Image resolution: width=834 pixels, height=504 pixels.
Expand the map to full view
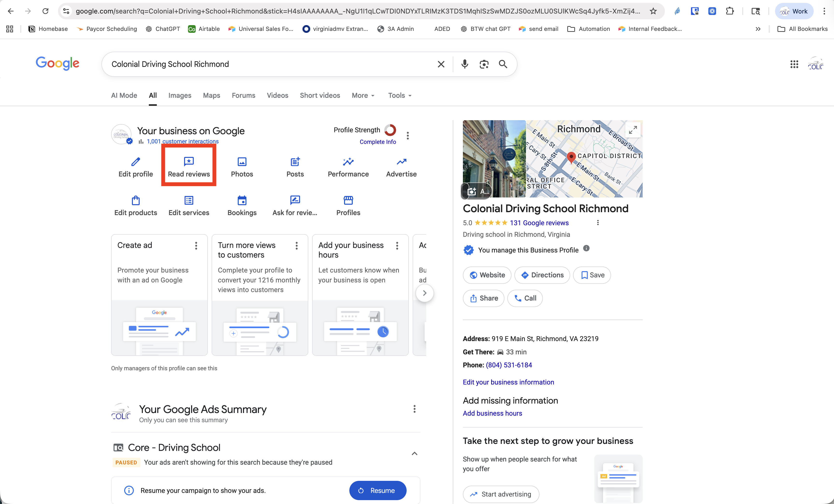coord(633,130)
